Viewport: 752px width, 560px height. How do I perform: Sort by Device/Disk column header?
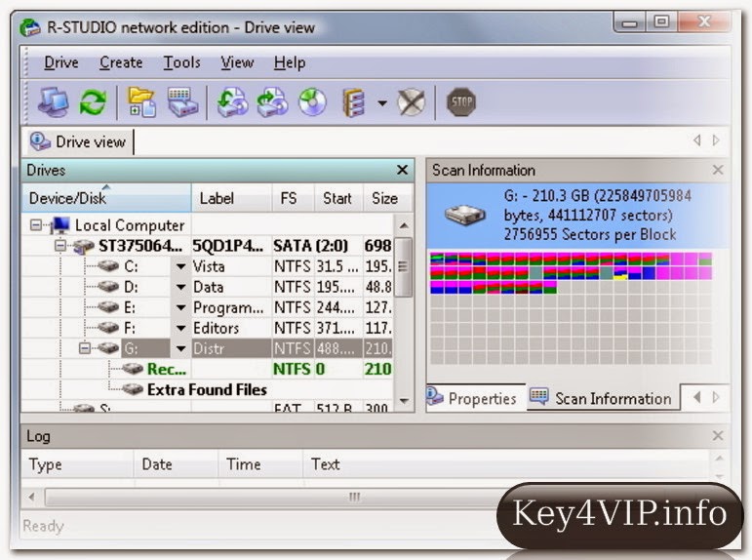point(106,198)
